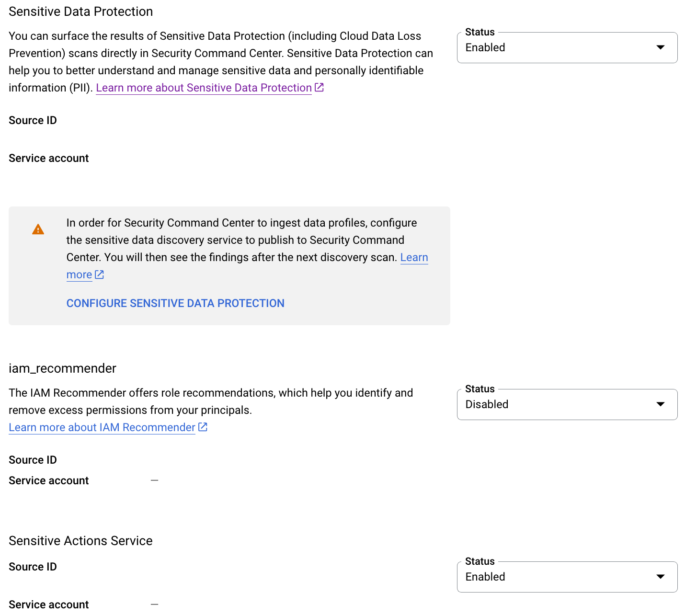Image resolution: width=685 pixels, height=616 pixels.
Task: Click caret arrow in Sensitive Actions Service status field
Action: pos(661,577)
